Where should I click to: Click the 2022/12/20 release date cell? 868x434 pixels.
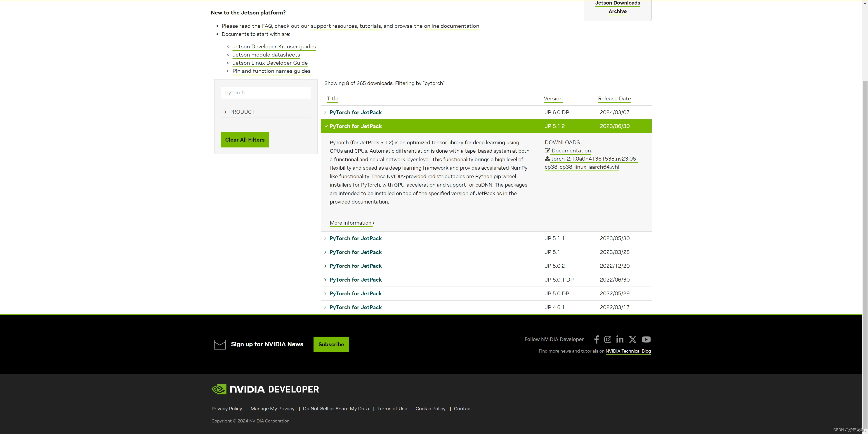tap(614, 266)
